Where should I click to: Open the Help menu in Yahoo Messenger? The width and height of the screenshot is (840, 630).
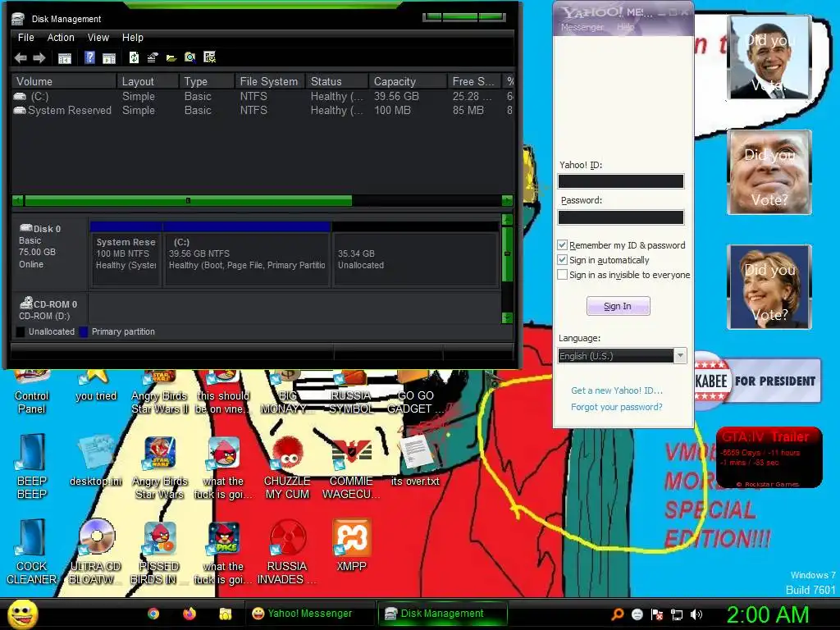click(x=625, y=27)
